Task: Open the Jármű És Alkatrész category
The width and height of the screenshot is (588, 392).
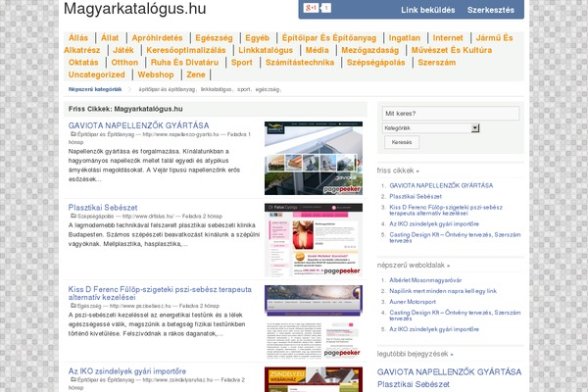Action: (494, 38)
